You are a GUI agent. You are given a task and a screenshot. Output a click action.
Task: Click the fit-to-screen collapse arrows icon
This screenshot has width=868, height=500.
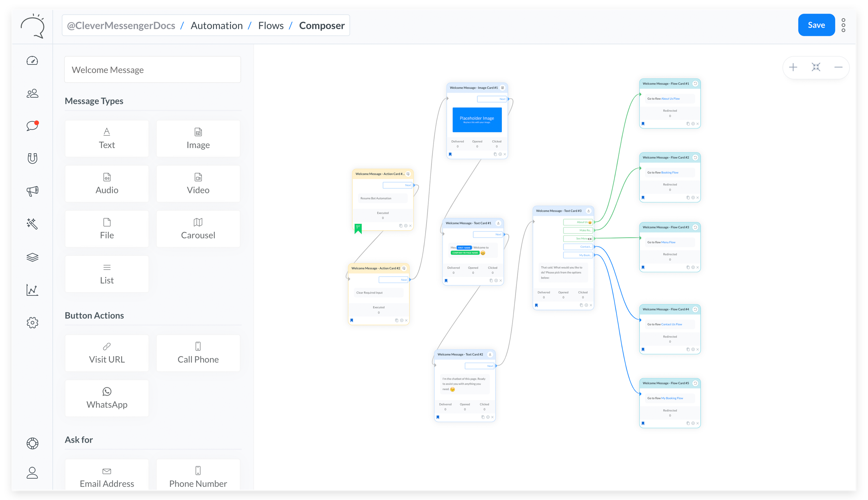point(816,67)
